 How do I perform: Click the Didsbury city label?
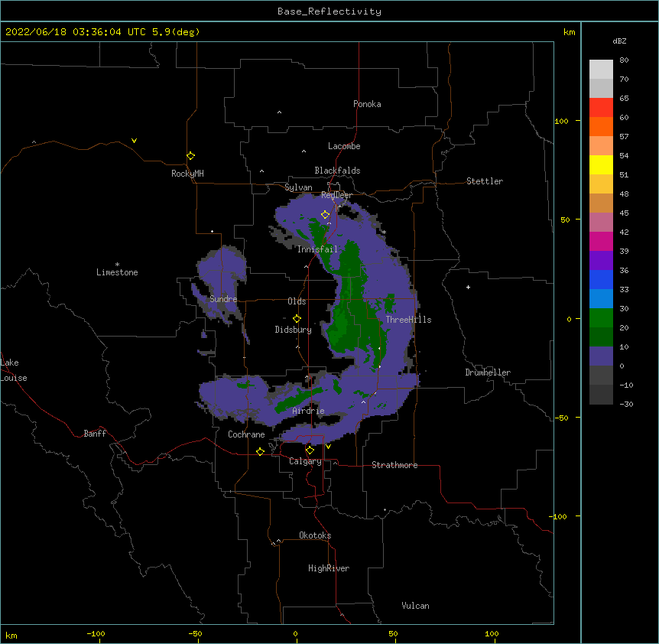[294, 330]
